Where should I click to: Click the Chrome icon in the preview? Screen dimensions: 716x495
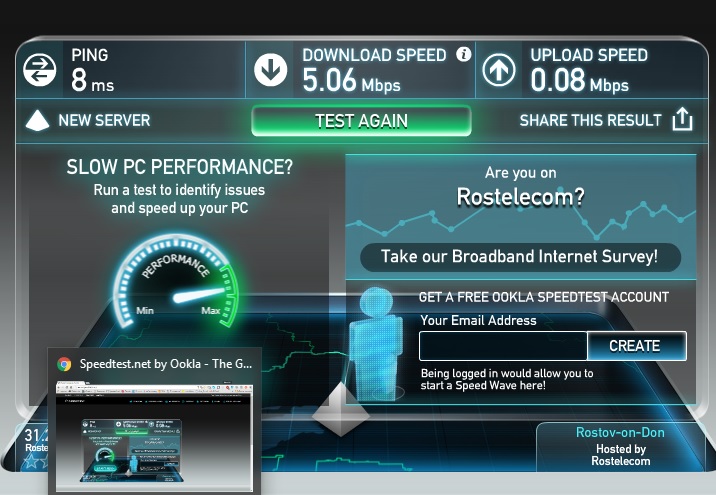[x=64, y=364]
